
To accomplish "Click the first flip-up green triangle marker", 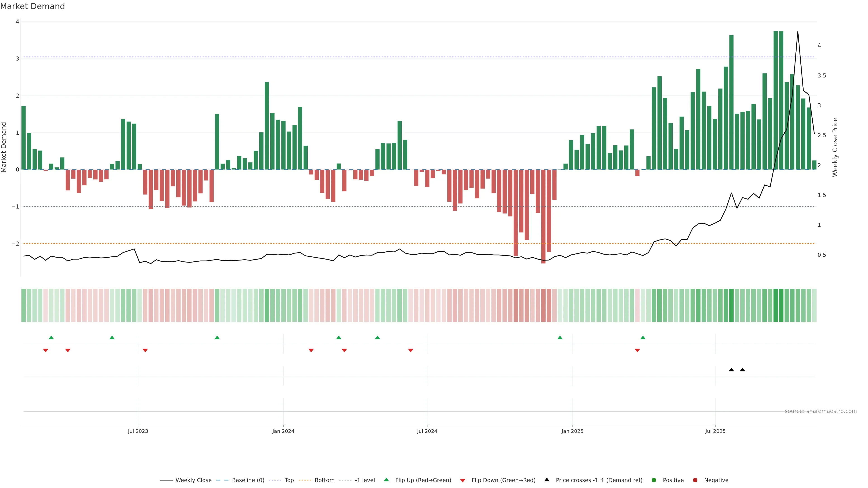I will 51,338.
